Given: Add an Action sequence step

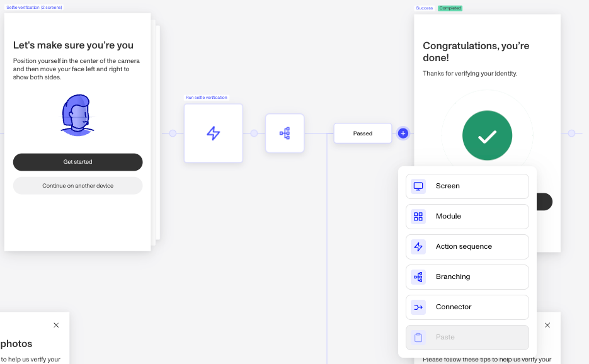Looking at the screenshot, I should click(x=467, y=247).
